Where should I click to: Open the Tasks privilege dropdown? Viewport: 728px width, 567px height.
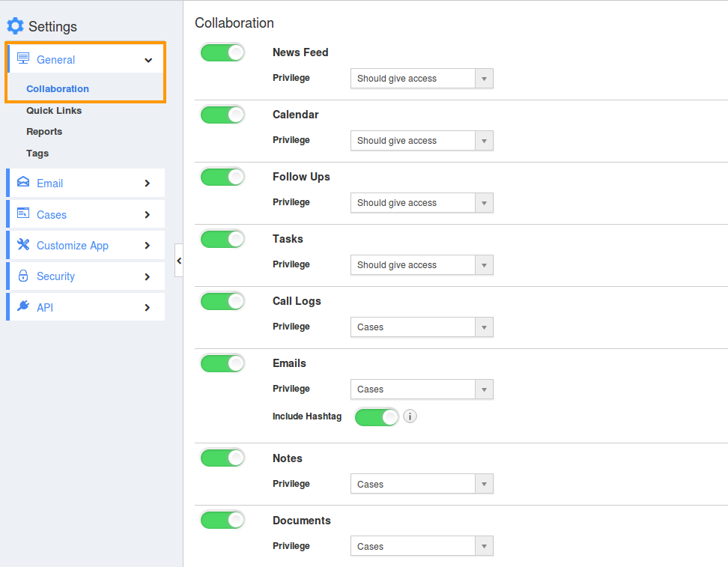(422, 265)
